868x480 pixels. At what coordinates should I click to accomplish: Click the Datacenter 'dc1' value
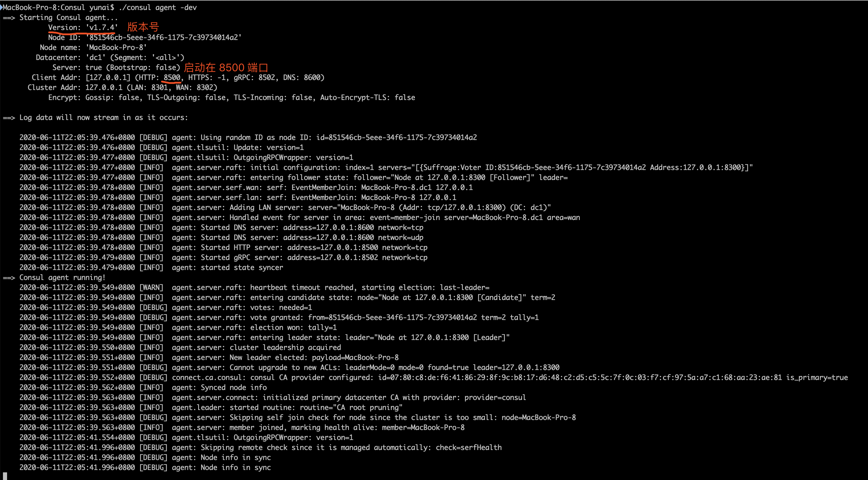click(x=95, y=58)
